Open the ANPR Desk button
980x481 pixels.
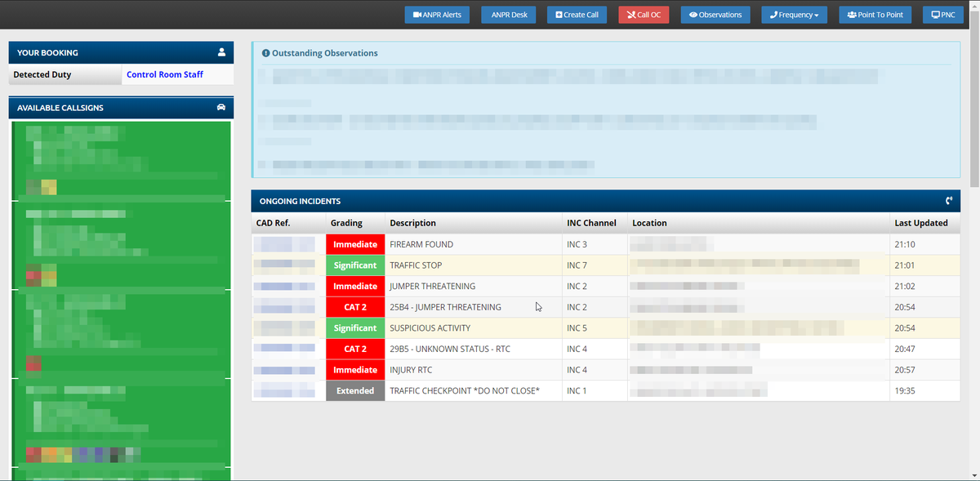coord(510,15)
